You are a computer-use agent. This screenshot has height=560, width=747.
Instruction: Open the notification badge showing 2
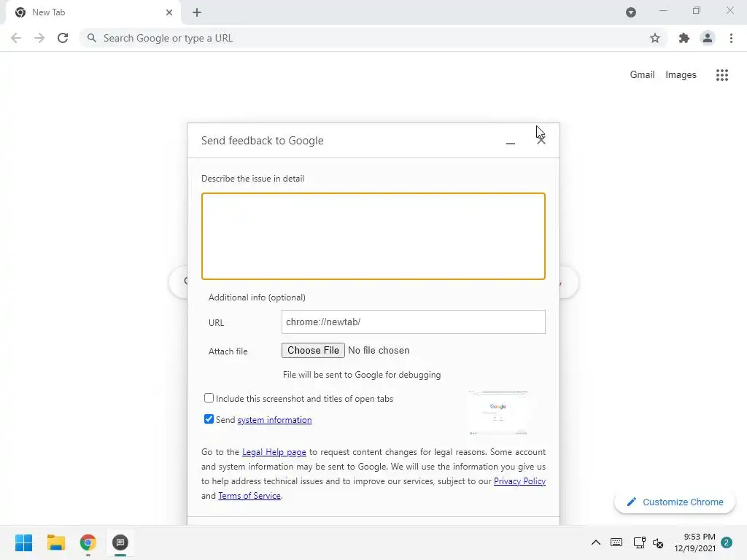727,542
